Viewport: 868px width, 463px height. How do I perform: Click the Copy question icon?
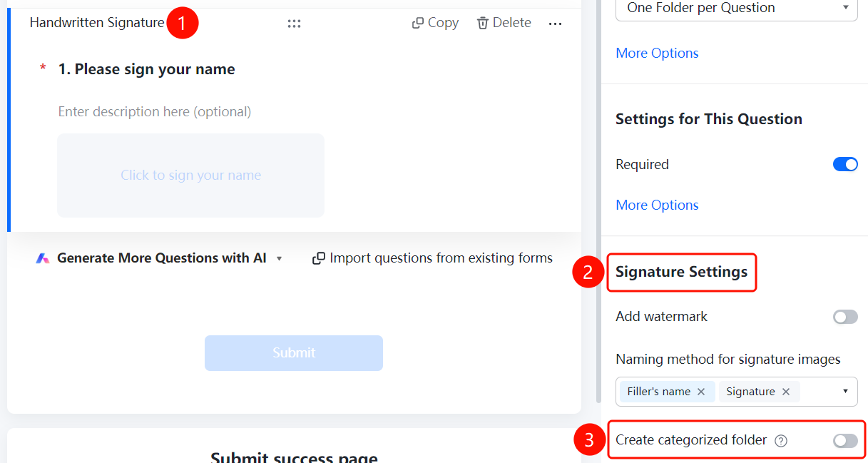coord(418,24)
